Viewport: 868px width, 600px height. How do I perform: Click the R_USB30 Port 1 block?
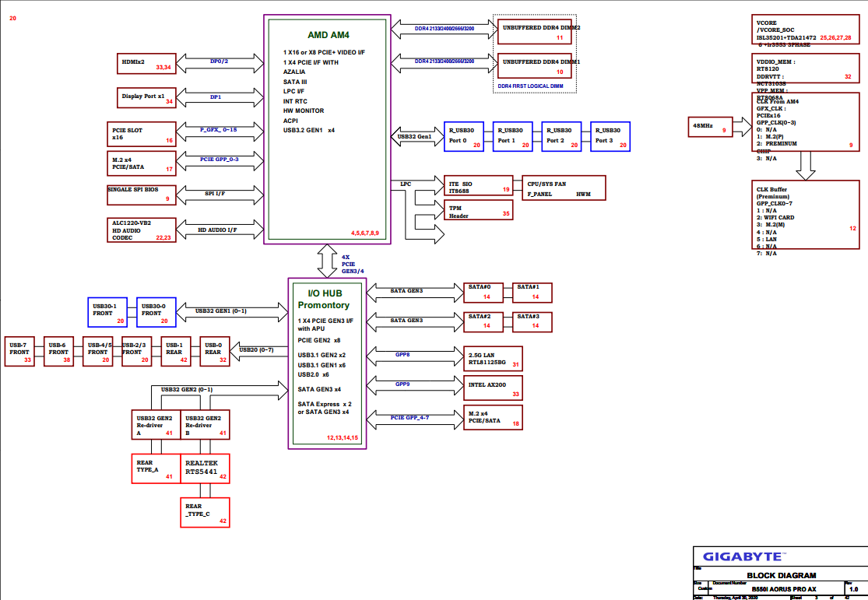512,137
